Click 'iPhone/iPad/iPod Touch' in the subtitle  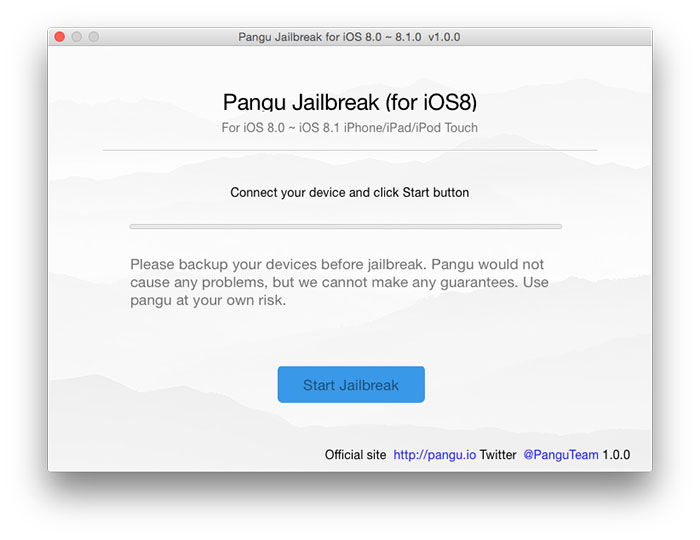411,128
